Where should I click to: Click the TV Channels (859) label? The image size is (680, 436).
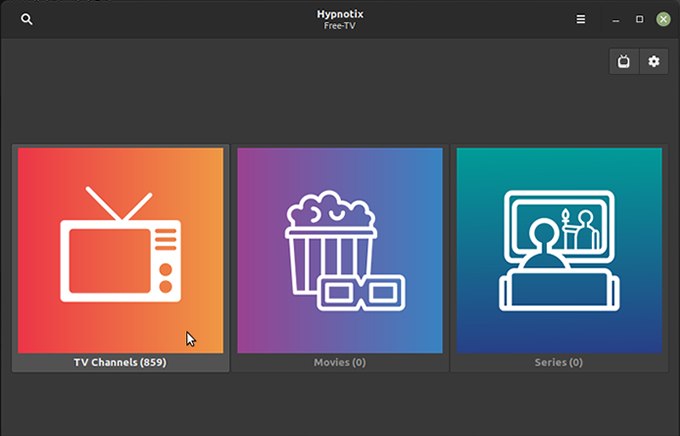tap(120, 362)
